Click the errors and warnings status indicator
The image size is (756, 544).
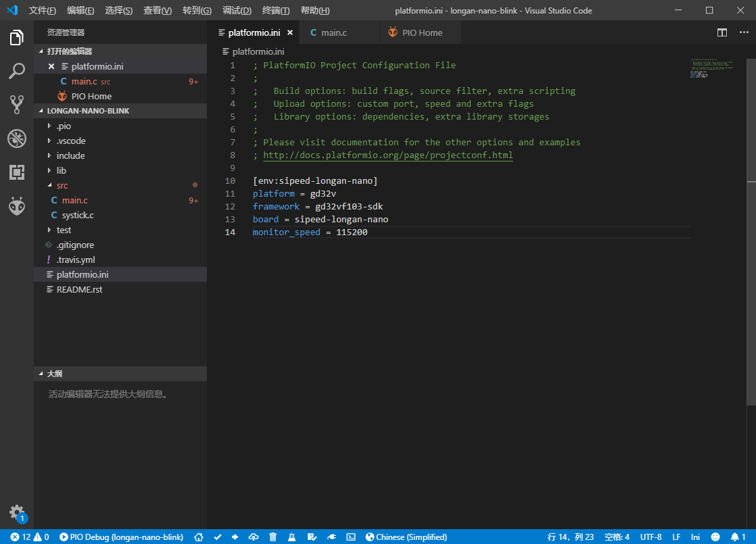coord(30,537)
